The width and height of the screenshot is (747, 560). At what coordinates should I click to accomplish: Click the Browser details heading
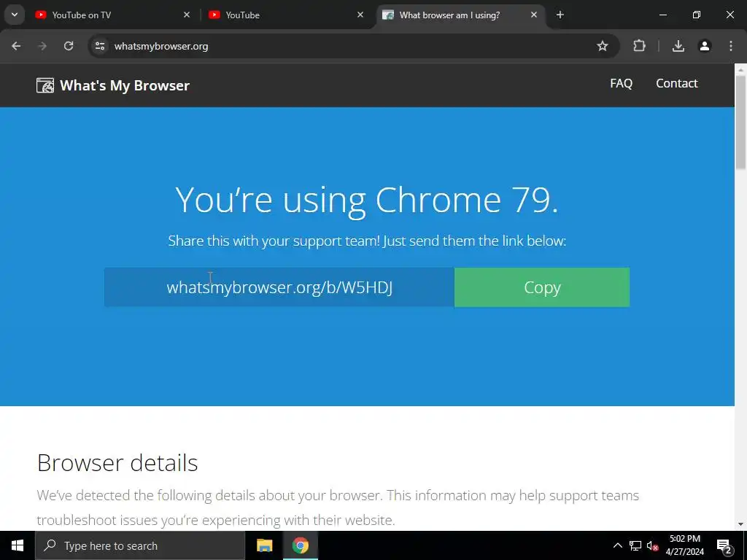(117, 463)
